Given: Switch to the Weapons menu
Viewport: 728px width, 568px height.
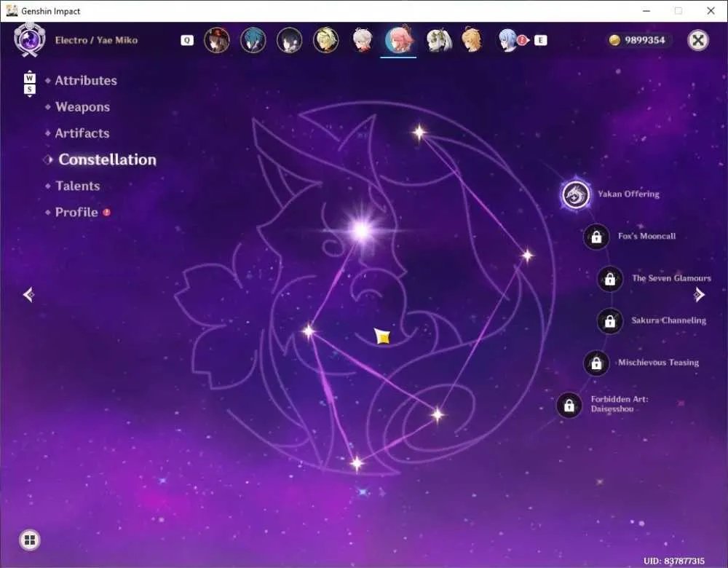Looking at the screenshot, I should click(83, 107).
